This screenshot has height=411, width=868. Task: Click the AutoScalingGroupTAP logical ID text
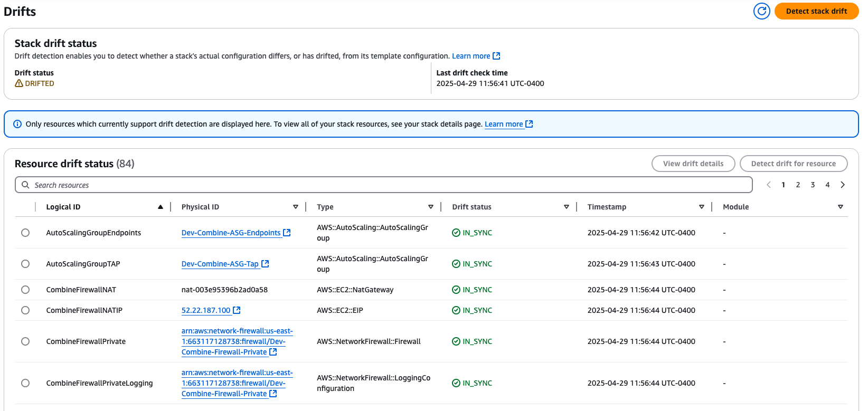83,264
